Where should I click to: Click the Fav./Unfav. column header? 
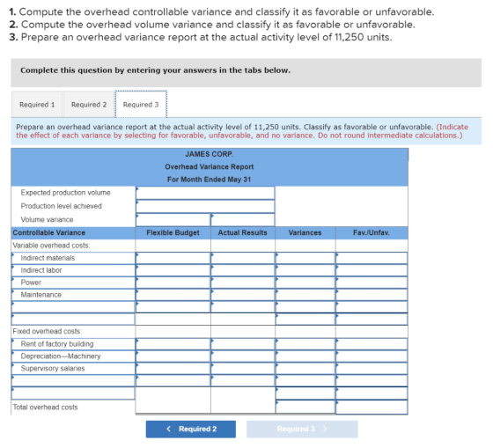point(372,233)
